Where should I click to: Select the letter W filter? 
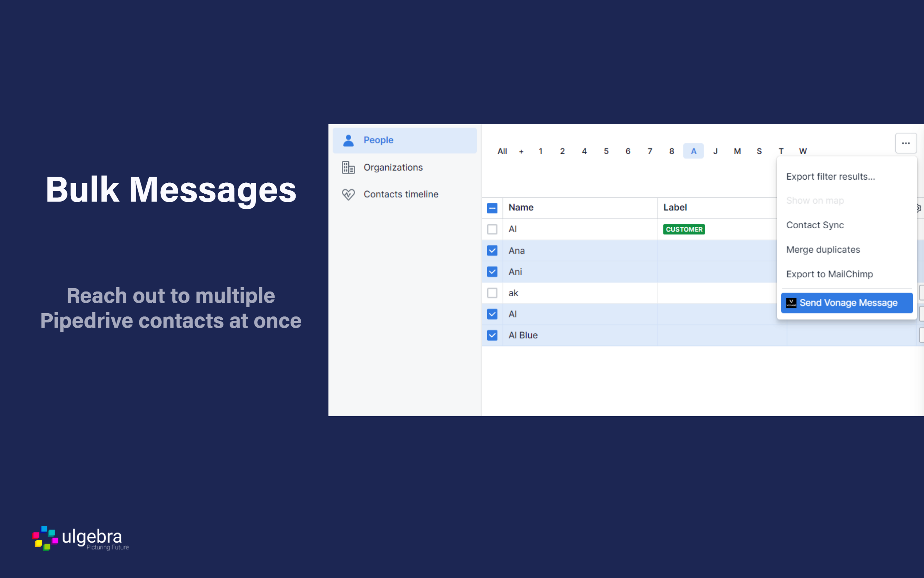coord(803,151)
